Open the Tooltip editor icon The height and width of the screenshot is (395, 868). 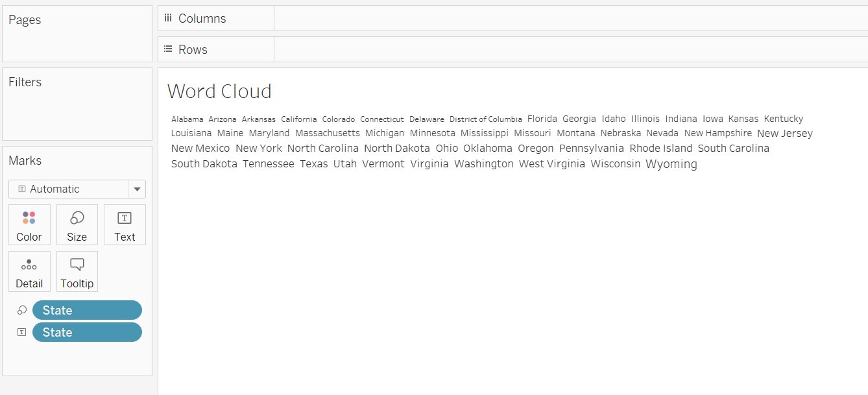pyautogui.click(x=77, y=271)
